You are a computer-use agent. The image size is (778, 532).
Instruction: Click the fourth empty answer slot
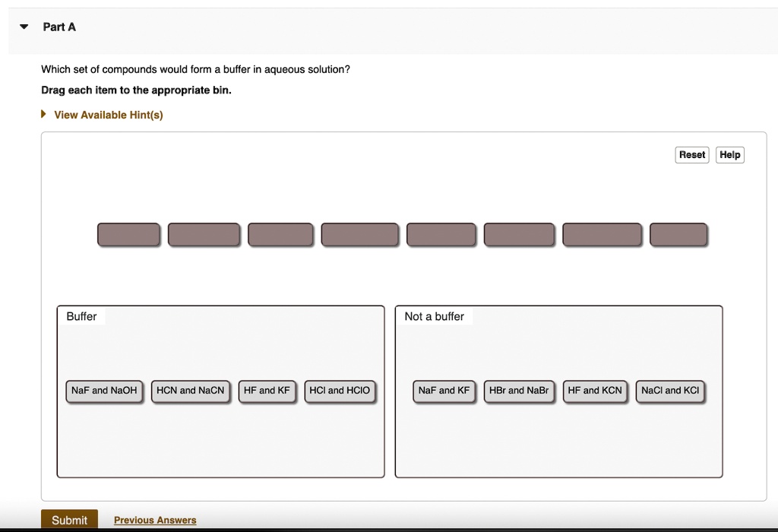click(x=360, y=234)
